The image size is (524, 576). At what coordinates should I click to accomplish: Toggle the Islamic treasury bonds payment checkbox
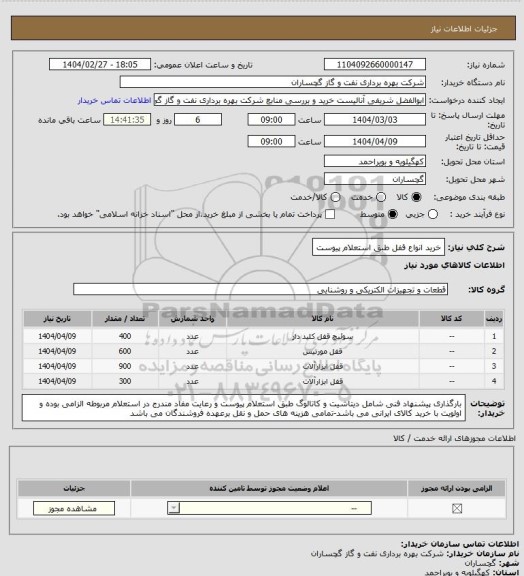(330, 214)
